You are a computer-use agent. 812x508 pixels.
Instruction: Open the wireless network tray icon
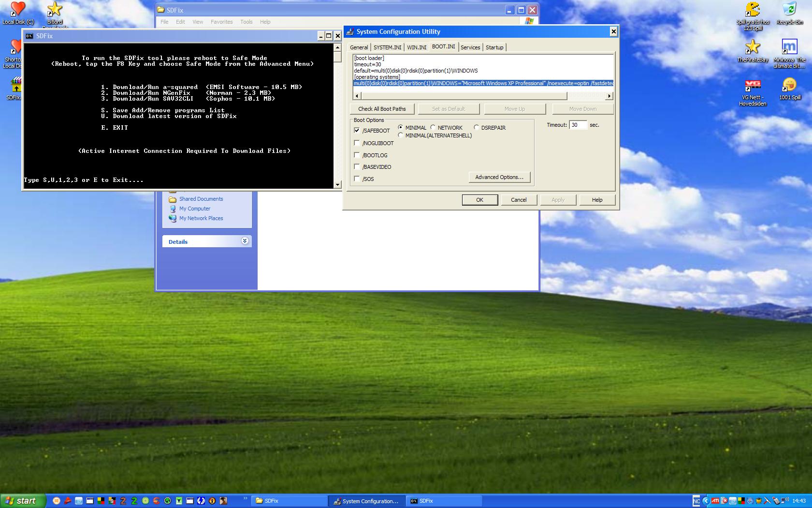click(x=784, y=500)
